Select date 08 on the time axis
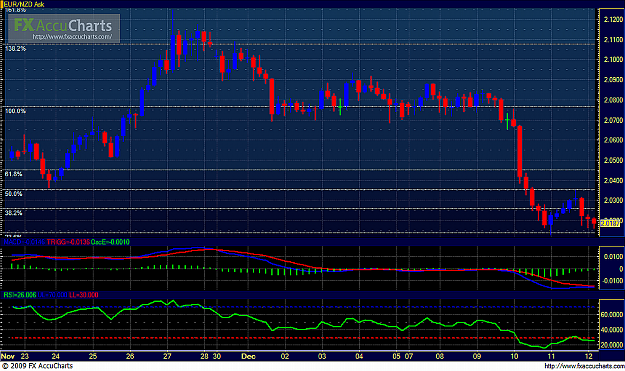This screenshot has height=371, width=625. pyautogui.click(x=440, y=356)
